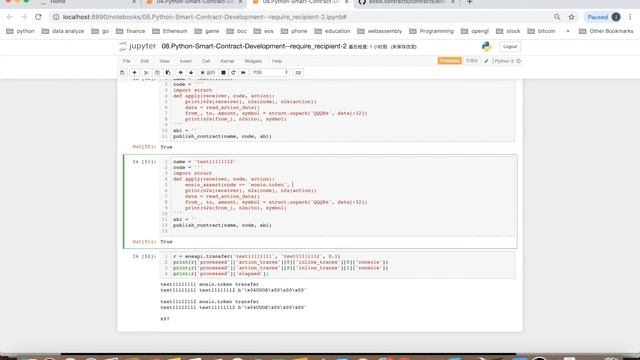Open the command palette keyboard icon
The image size is (640, 360).
[x=298, y=73]
